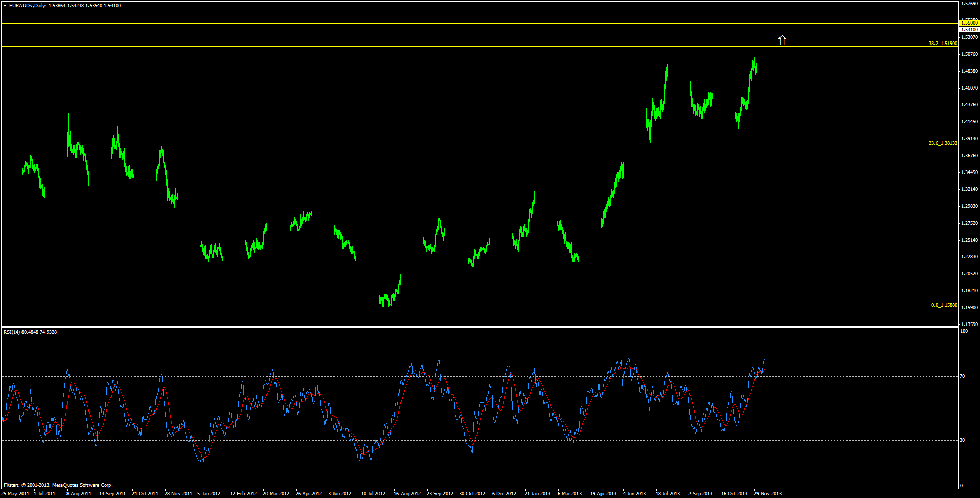The height and width of the screenshot is (498, 980).
Task: Click the 26 Apr 2012 date label
Action: (x=309, y=494)
